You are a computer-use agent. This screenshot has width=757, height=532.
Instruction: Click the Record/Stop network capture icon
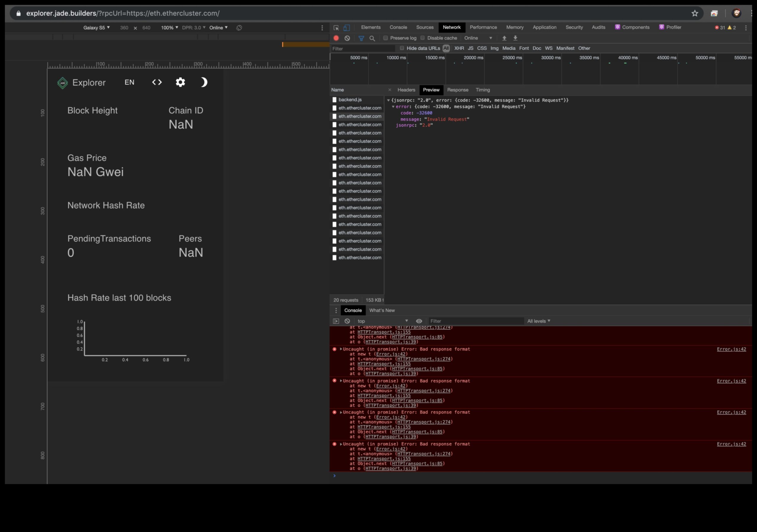click(x=336, y=38)
